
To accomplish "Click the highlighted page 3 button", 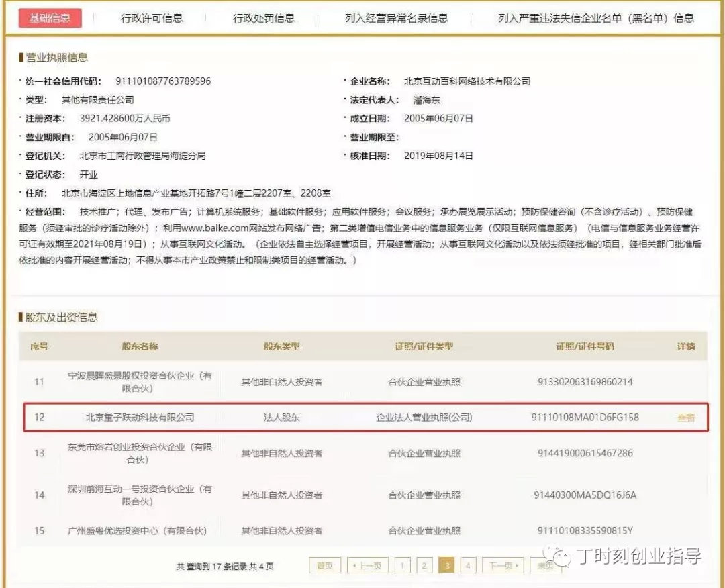I will 446,565.
